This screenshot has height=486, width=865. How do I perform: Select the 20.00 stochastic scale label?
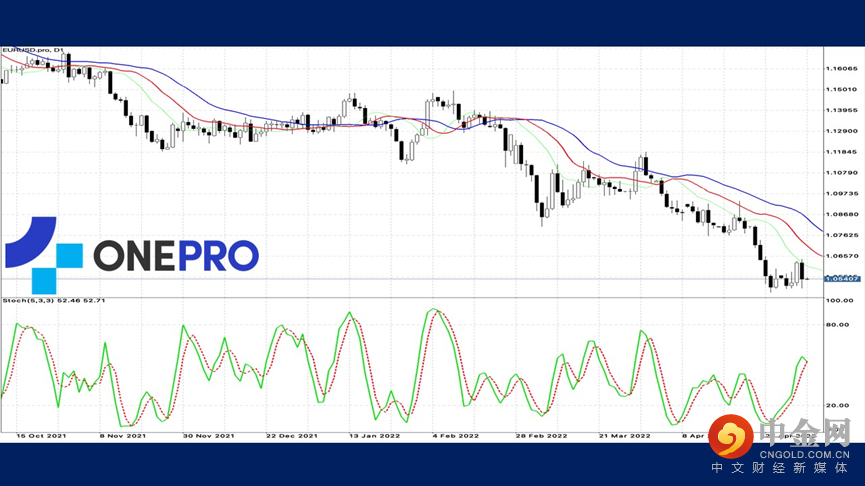point(837,405)
